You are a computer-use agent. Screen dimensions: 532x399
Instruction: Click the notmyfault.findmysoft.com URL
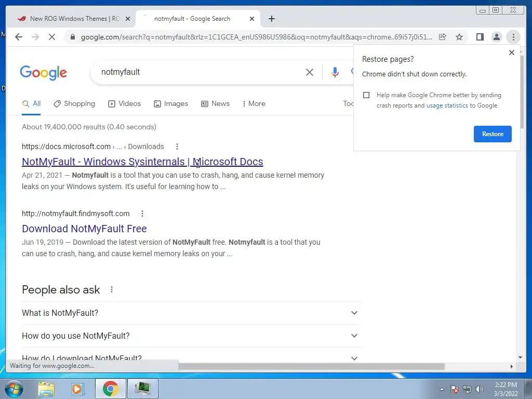point(76,214)
